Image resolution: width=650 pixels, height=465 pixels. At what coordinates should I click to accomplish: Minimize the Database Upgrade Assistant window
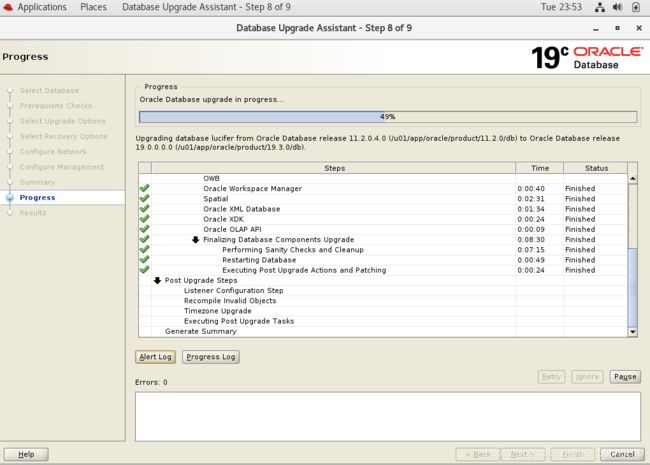596,28
